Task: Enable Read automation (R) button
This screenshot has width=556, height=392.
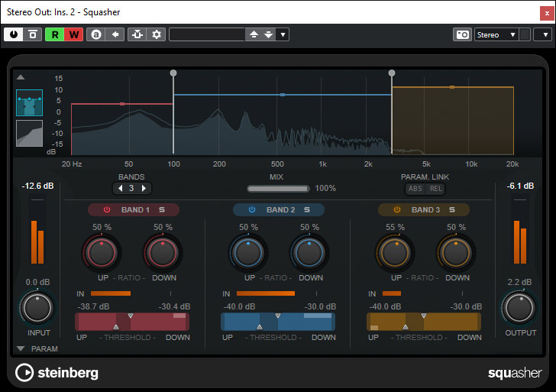Action: pyautogui.click(x=56, y=34)
